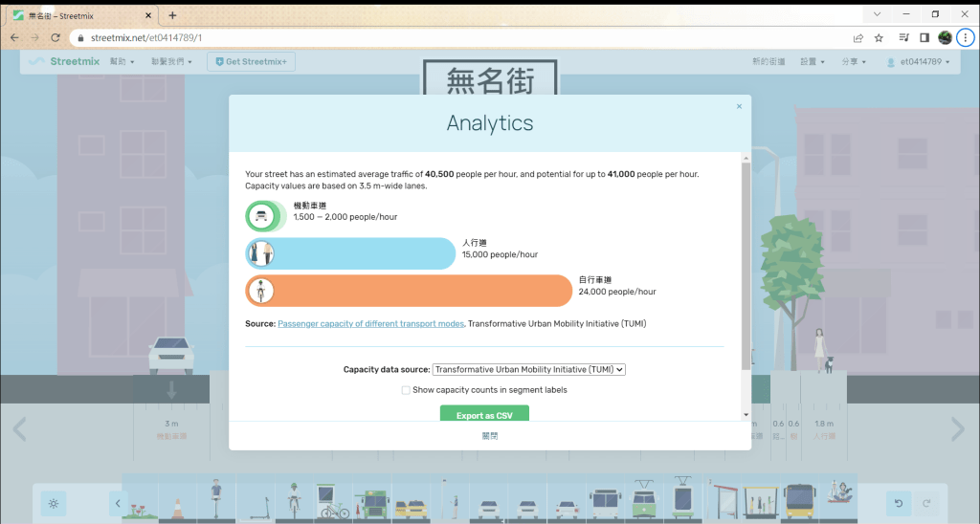The height and width of the screenshot is (524, 980).
Task: Click the browser back arrow
Action: [x=14, y=38]
